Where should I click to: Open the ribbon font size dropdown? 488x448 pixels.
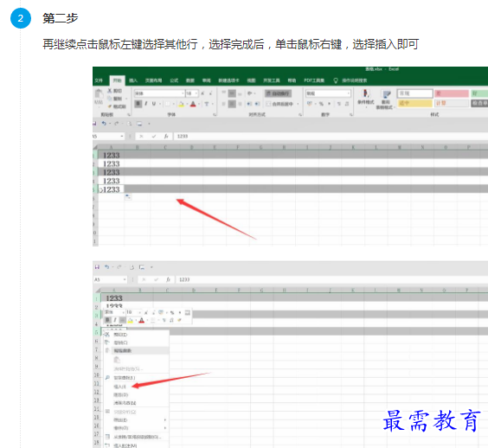(196, 93)
